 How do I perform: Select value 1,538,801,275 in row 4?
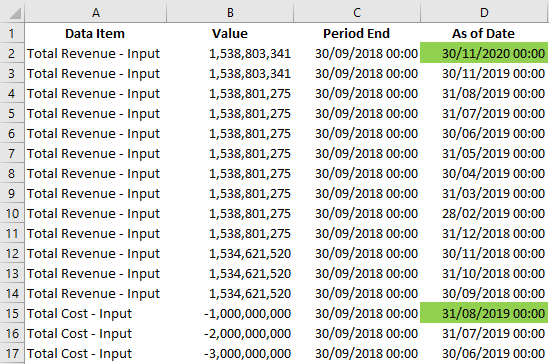point(230,93)
